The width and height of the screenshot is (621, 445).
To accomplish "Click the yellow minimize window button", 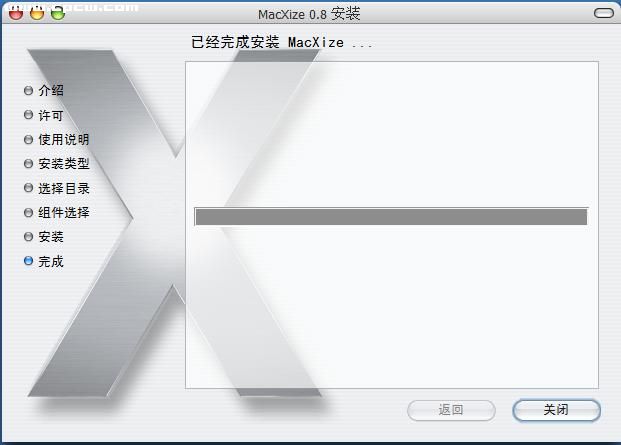I will coord(37,14).
